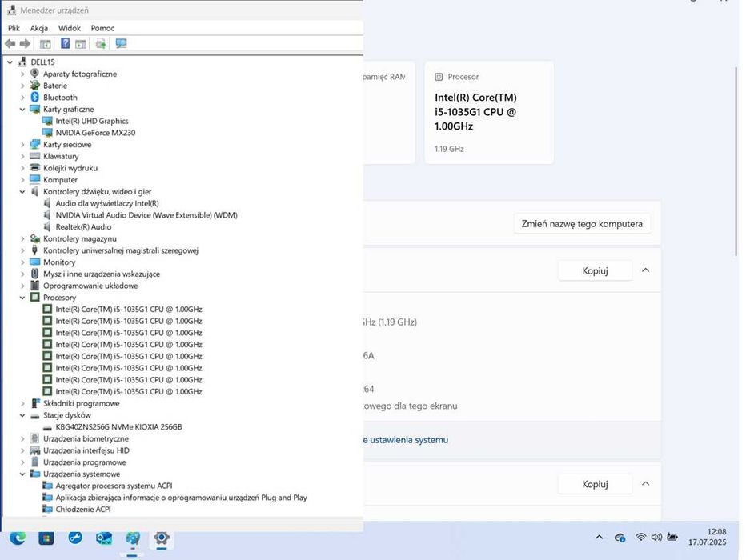Click the taskbar clock showing 12:08
This screenshot has width=754, height=560.
(x=707, y=537)
